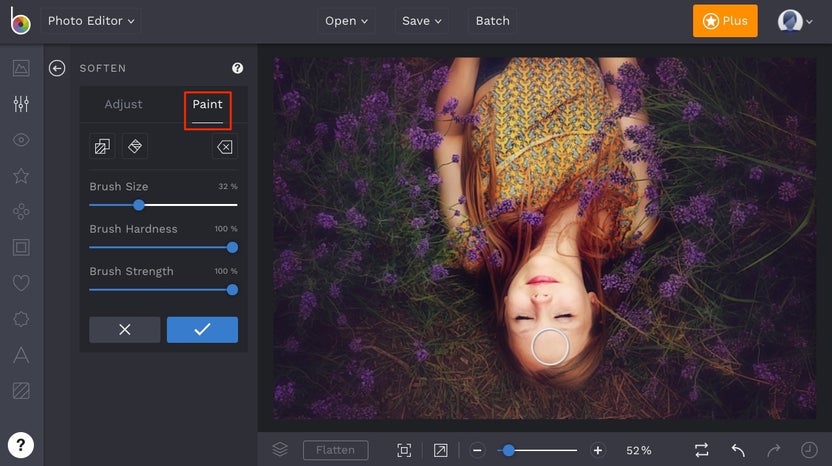Switch to the Adjust tab
Image resolution: width=832 pixels, height=466 pixels.
(x=124, y=105)
